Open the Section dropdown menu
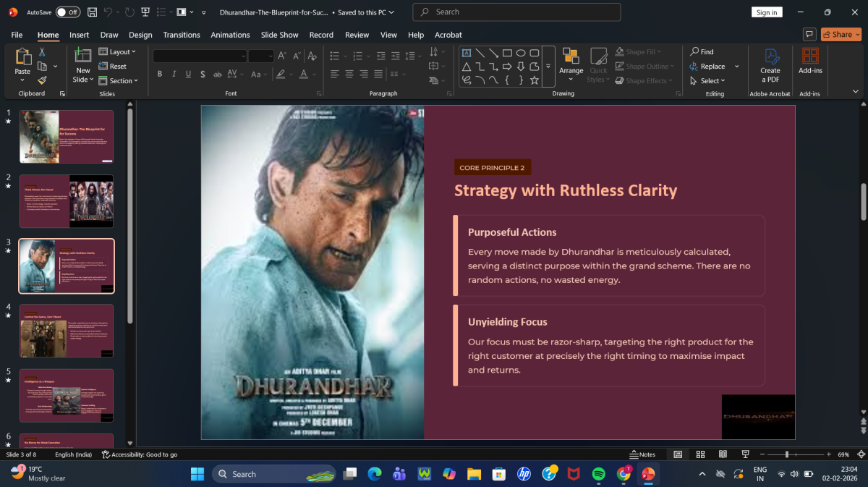Image resolution: width=868 pixels, height=487 pixels. coord(120,81)
